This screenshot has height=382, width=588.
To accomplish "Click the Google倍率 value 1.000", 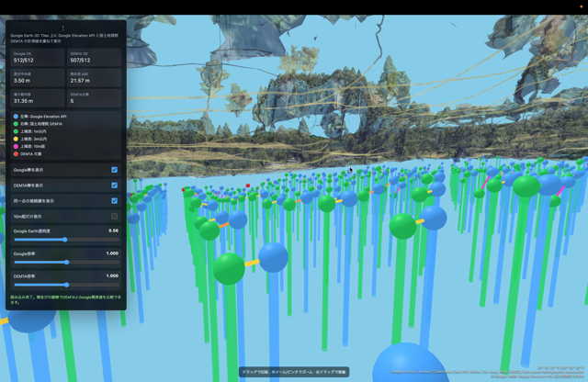I will point(112,253).
